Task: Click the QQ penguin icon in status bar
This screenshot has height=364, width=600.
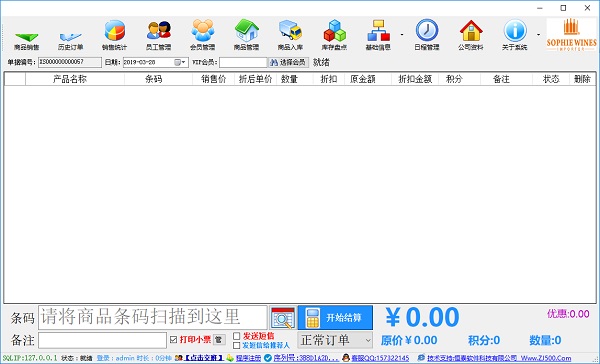Action: (x=346, y=358)
